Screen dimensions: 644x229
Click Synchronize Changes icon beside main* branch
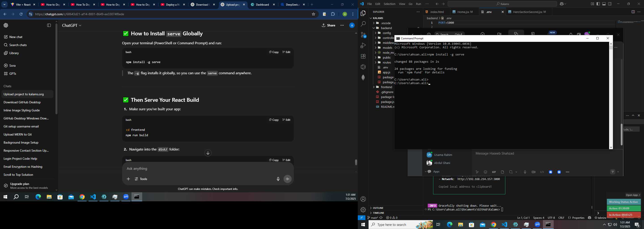pyautogui.click(x=381, y=218)
